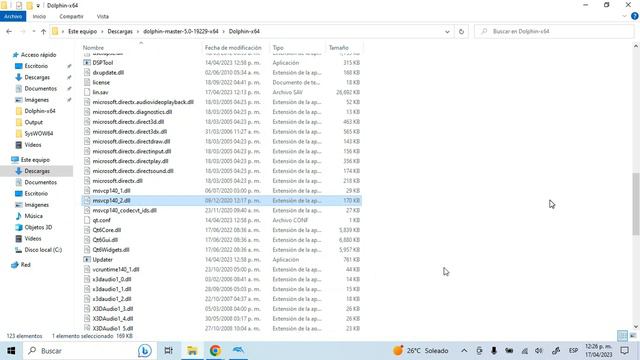
Task: Sort by Fecha de modificación column header
Action: click(233, 48)
